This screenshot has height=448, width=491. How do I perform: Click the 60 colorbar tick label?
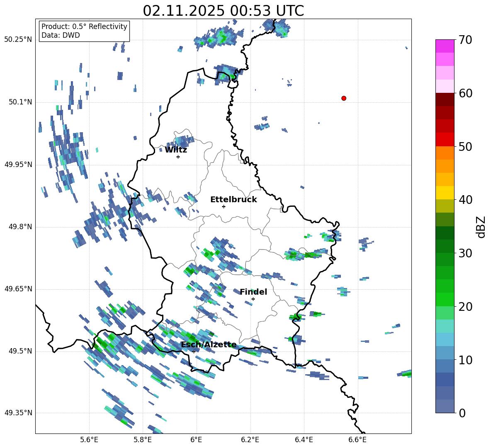pos(465,93)
